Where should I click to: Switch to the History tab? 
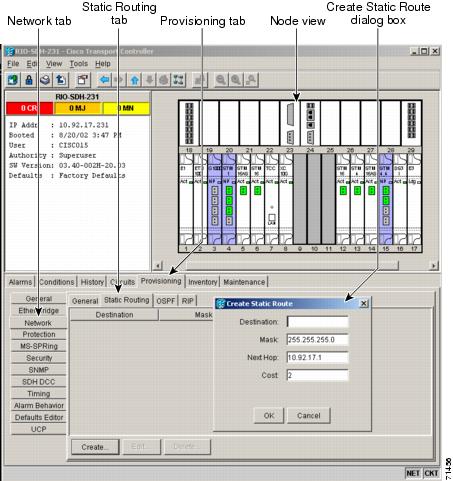tap(92, 282)
